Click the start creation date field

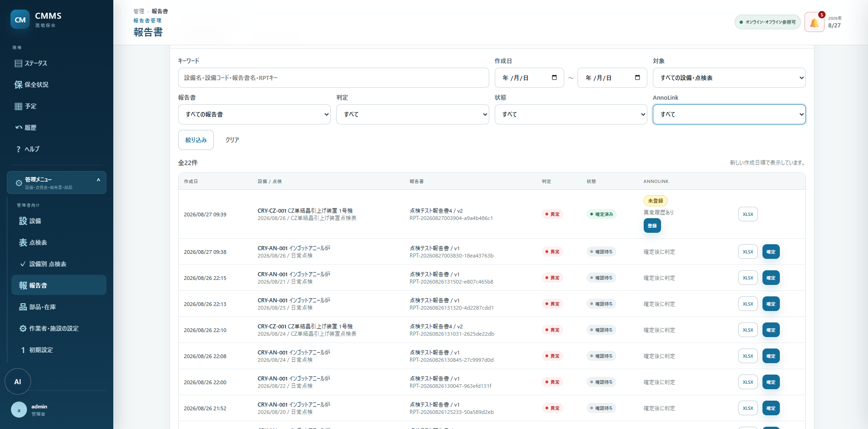tap(529, 78)
